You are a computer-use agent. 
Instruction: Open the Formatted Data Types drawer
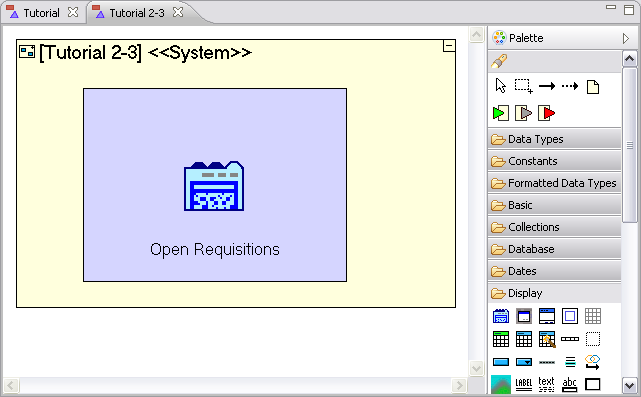pos(554,183)
